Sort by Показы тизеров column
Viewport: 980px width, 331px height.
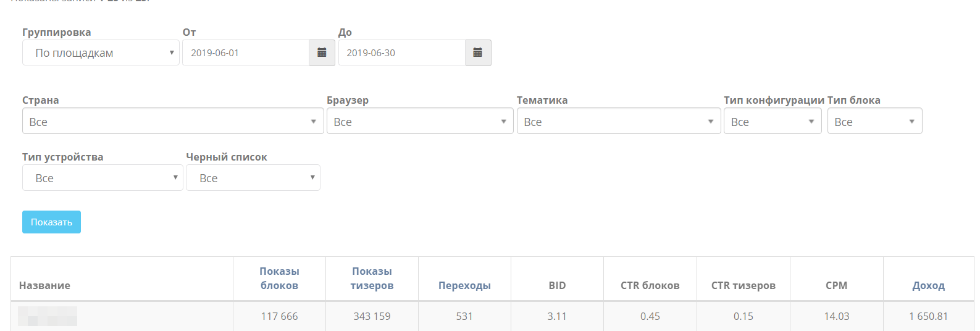pos(372,279)
